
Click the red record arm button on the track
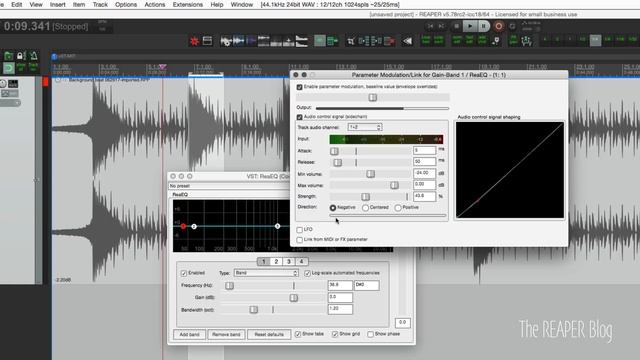tap(45, 82)
